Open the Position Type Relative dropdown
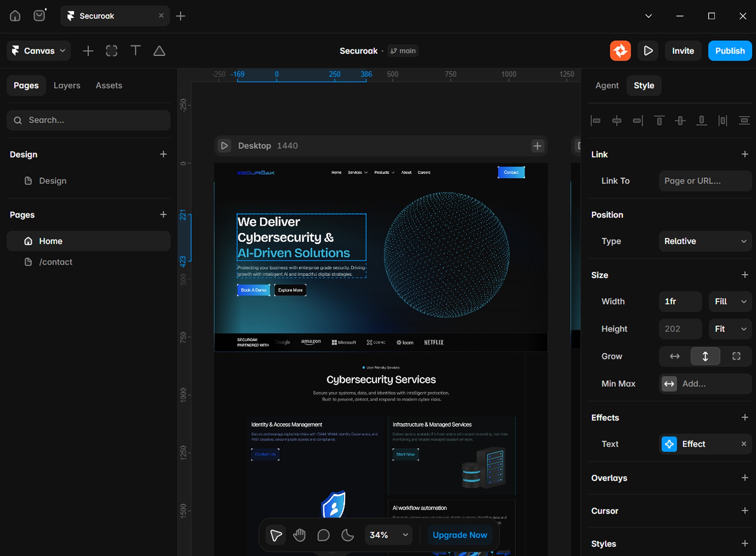This screenshot has height=556, width=756. [x=705, y=241]
